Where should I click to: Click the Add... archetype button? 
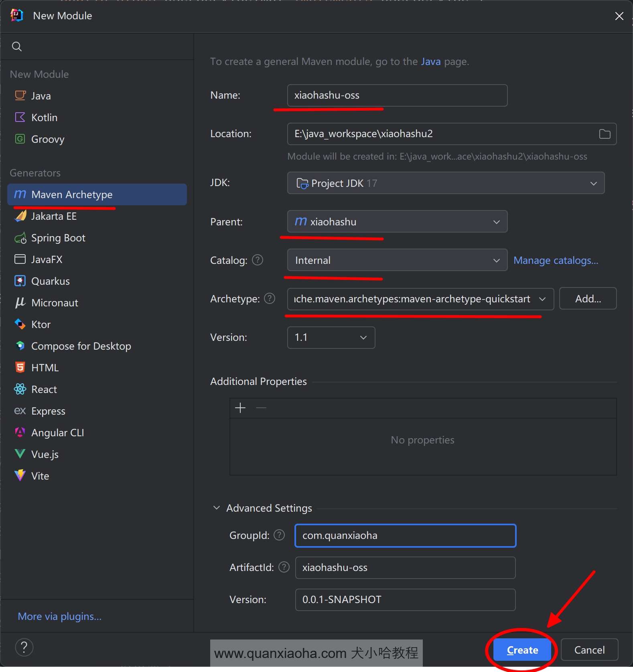[x=588, y=299]
